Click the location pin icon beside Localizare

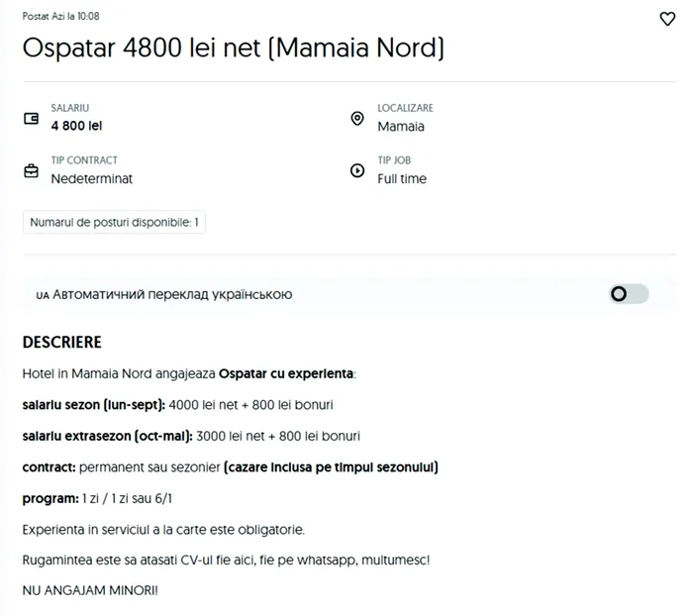pyautogui.click(x=357, y=119)
